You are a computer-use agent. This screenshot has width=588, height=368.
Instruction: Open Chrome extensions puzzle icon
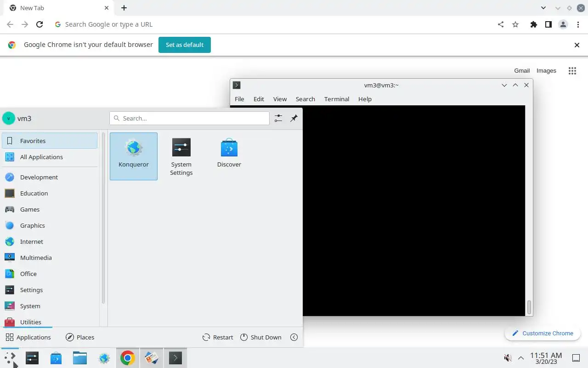click(533, 24)
